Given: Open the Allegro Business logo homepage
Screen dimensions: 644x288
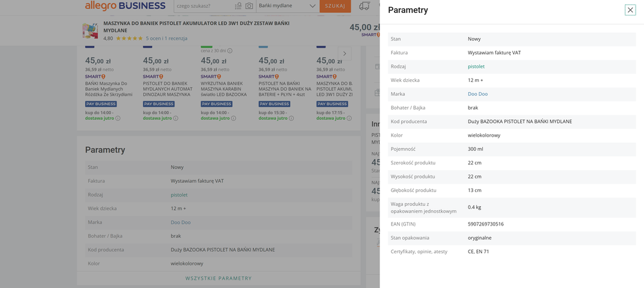Looking at the screenshot, I should tap(125, 6).
